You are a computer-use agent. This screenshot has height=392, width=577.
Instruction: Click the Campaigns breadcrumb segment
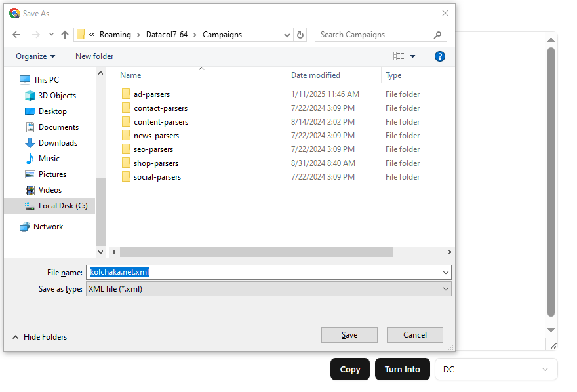(x=222, y=35)
